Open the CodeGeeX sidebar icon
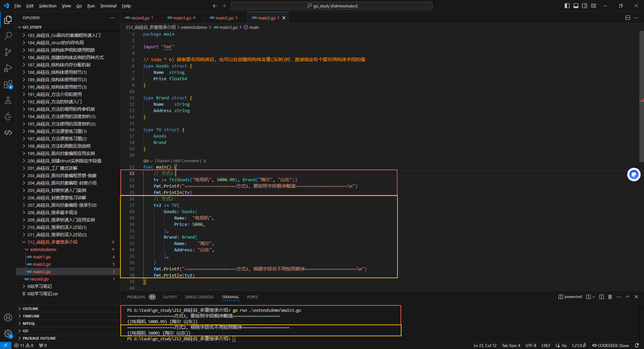This screenshot has width=644, height=349. click(x=8, y=133)
